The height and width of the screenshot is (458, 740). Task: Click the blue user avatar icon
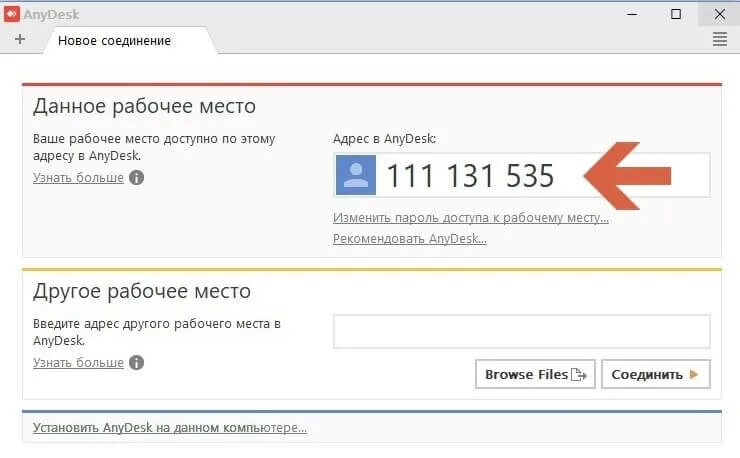click(x=356, y=175)
